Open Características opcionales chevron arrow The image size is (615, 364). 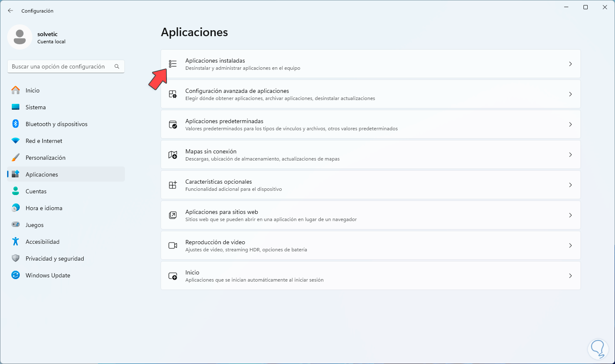pyautogui.click(x=570, y=185)
